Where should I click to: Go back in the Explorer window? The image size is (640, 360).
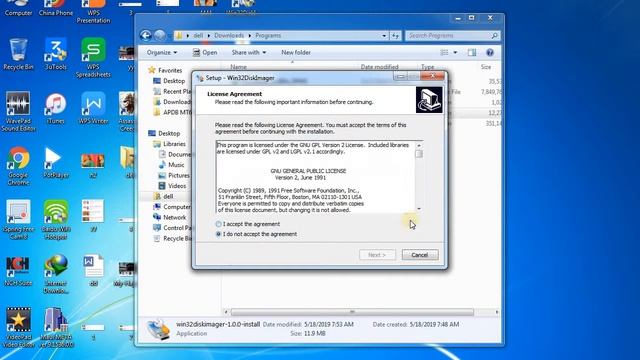[x=146, y=36]
